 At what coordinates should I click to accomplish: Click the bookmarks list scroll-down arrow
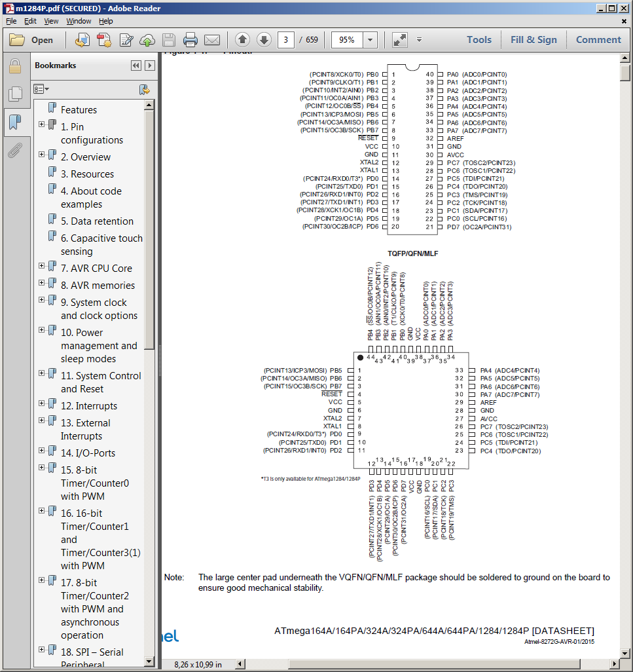point(149,662)
